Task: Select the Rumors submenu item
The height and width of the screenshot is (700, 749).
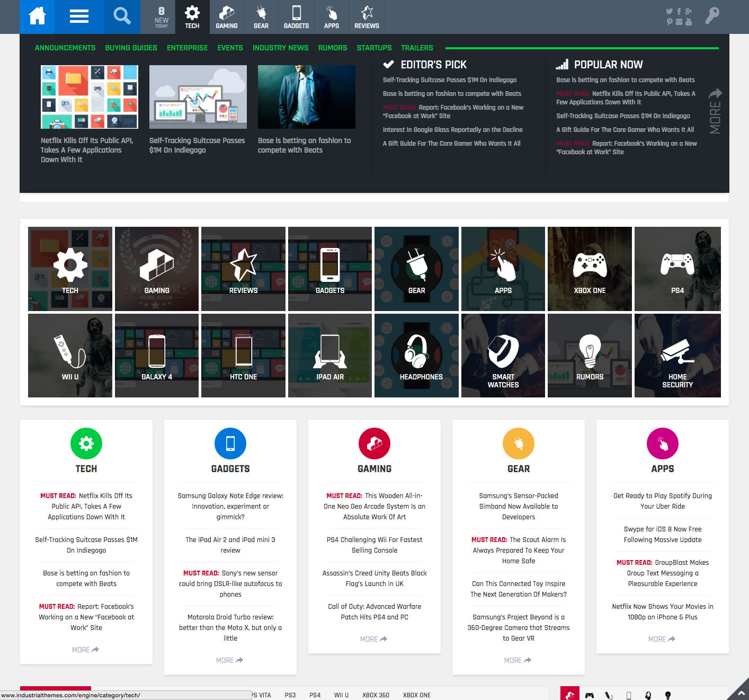Action: coord(333,48)
